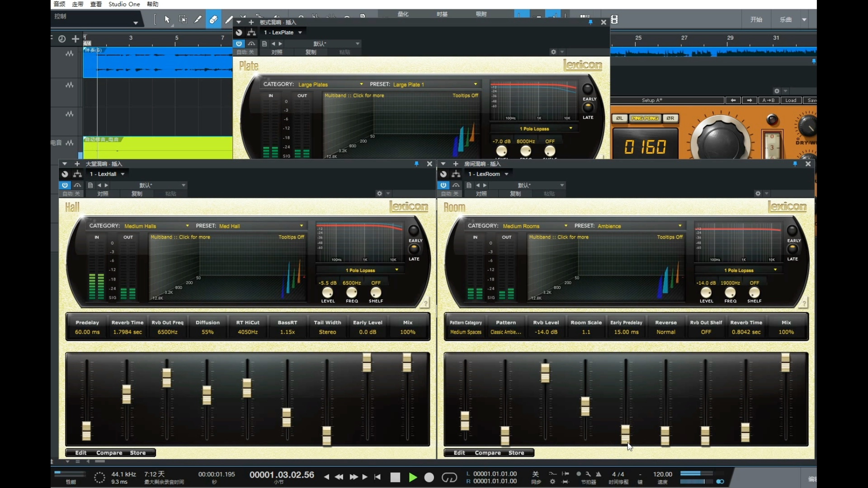
Task: Click the compare icon in LexHall panel
Action: point(109,452)
